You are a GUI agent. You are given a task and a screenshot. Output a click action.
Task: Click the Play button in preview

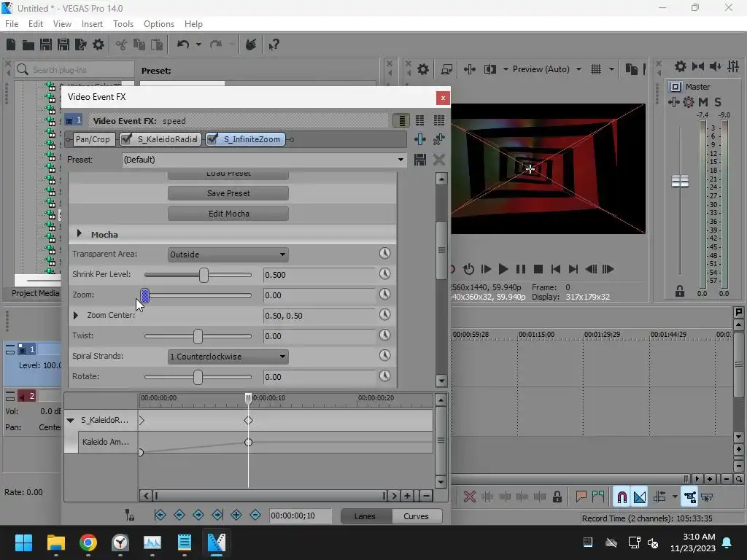pos(503,269)
